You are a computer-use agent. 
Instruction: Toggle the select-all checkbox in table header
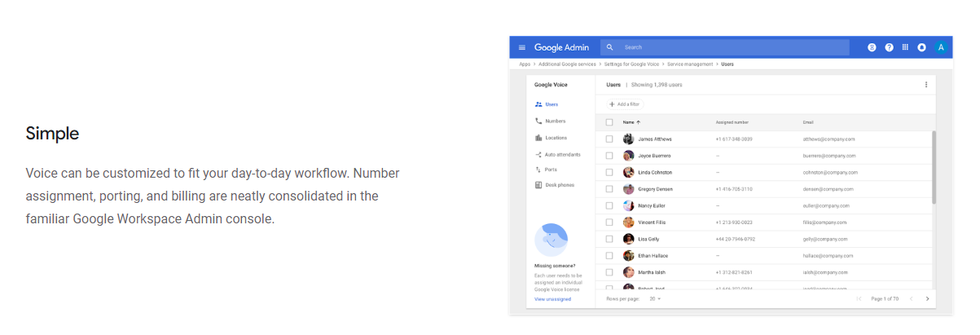coord(609,122)
